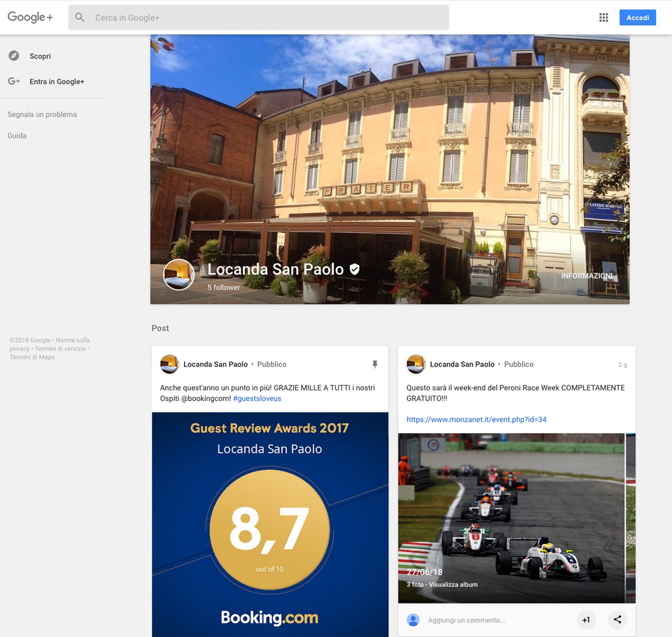Image resolution: width=672 pixels, height=637 pixels.
Task: Click the next album photo edge
Action: tap(631, 518)
